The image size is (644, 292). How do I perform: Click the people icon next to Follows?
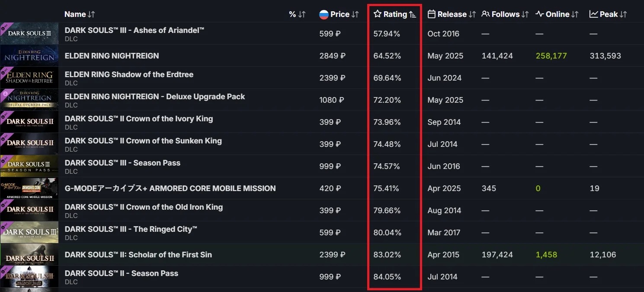click(486, 14)
